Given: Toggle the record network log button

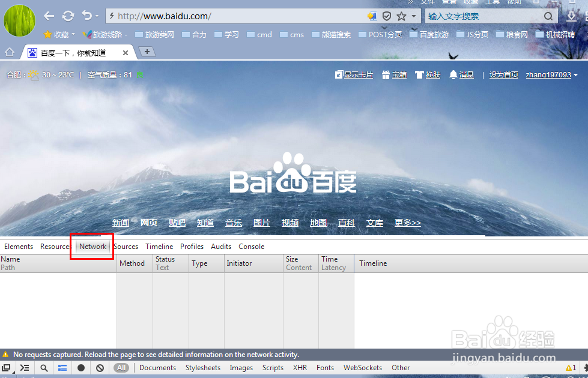Looking at the screenshot, I should [81, 368].
